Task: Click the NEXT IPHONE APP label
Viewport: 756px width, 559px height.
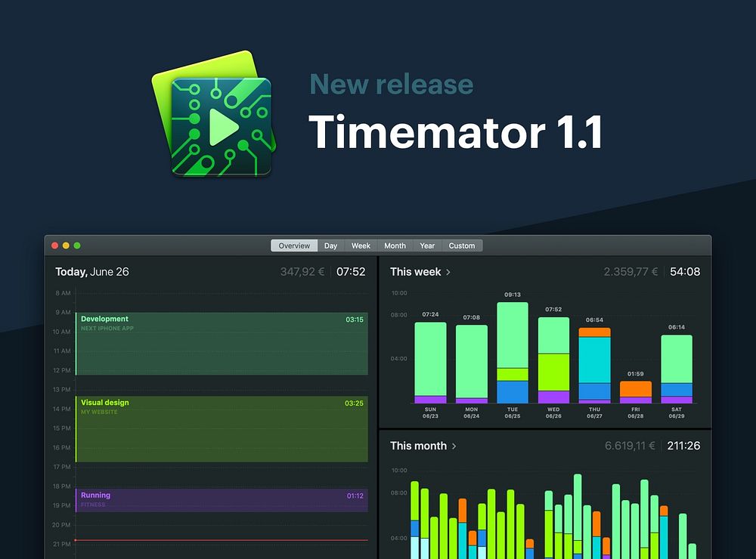Action: coord(107,329)
